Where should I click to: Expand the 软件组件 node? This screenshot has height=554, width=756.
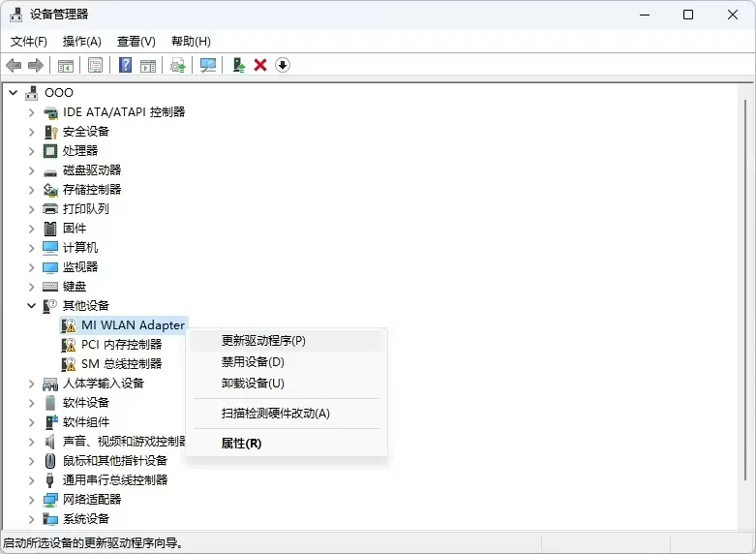pos(31,422)
